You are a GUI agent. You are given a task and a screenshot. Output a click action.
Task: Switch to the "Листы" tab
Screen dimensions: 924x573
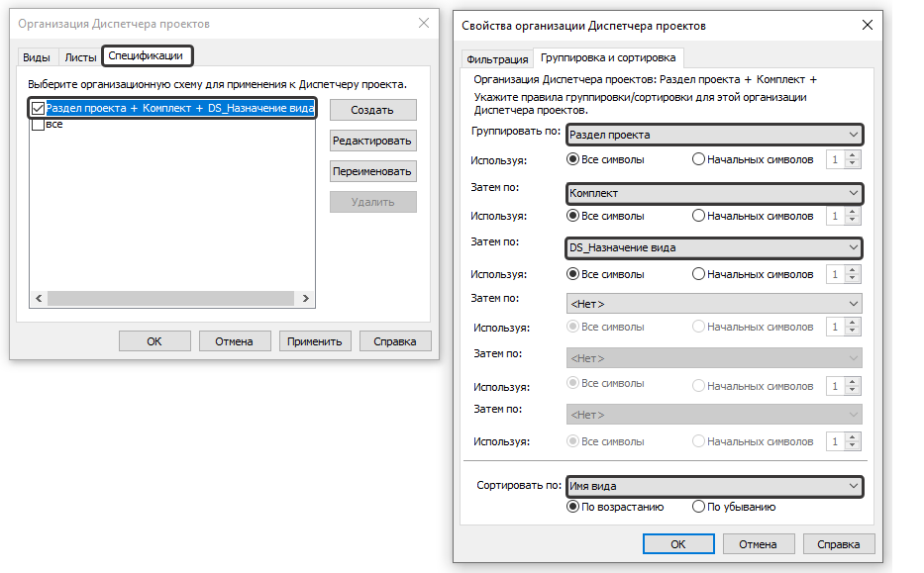[80, 57]
